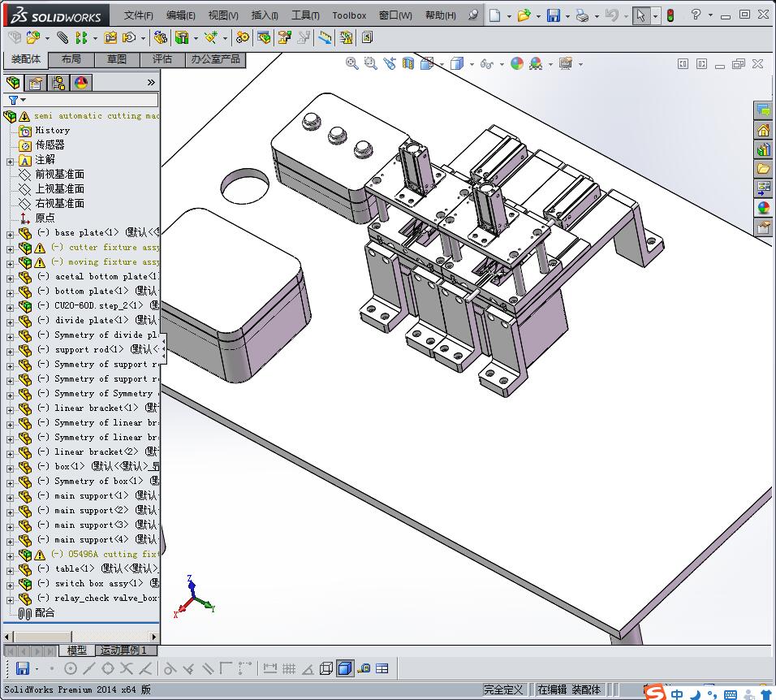Open the 工具(T) menu
The width and height of the screenshot is (776, 700).
point(305,15)
